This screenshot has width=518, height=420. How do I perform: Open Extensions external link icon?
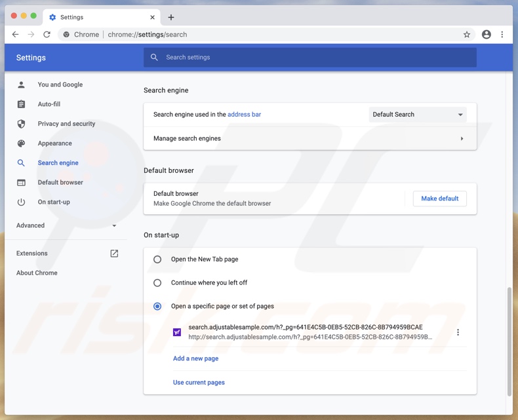pos(114,254)
